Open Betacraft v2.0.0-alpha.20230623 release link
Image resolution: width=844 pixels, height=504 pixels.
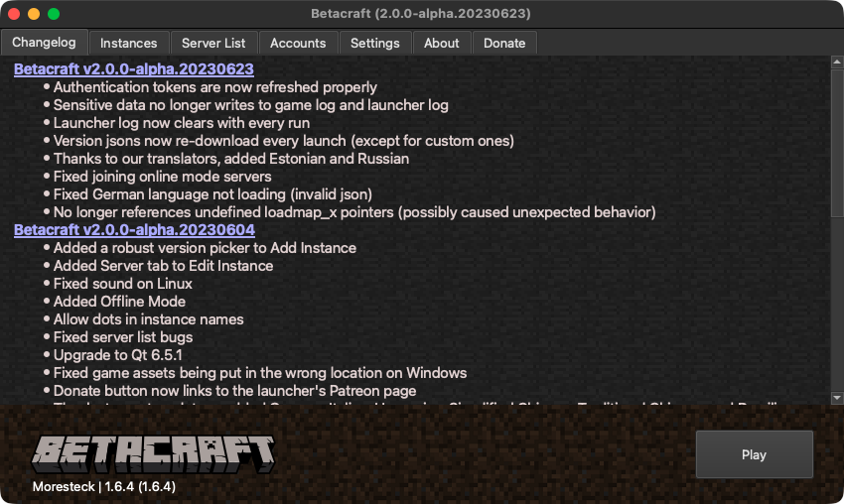[x=133, y=68]
